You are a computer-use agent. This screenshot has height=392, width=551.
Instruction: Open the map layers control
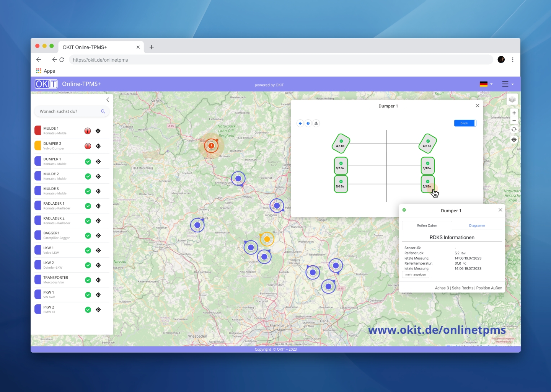[x=512, y=99]
